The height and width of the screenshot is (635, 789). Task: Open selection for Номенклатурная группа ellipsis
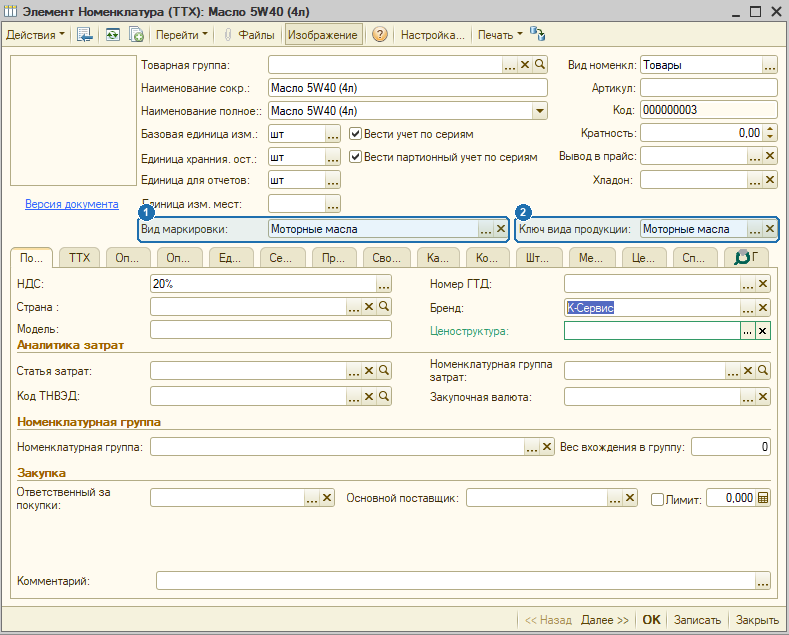(x=531, y=447)
